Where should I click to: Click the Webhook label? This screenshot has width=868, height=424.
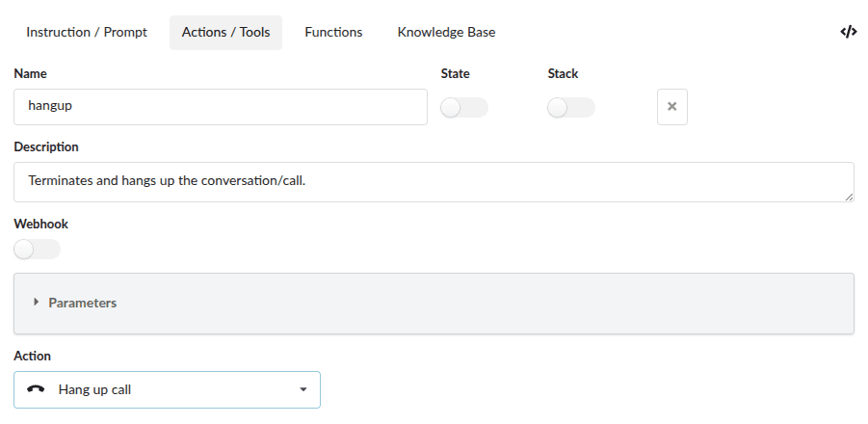[x=41, y=224]
